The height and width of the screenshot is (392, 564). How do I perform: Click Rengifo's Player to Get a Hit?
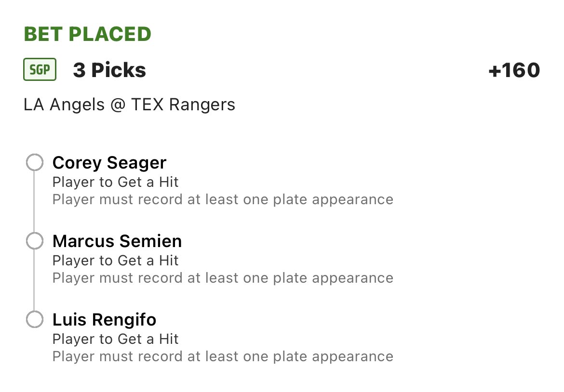click(x=116, y=339)
